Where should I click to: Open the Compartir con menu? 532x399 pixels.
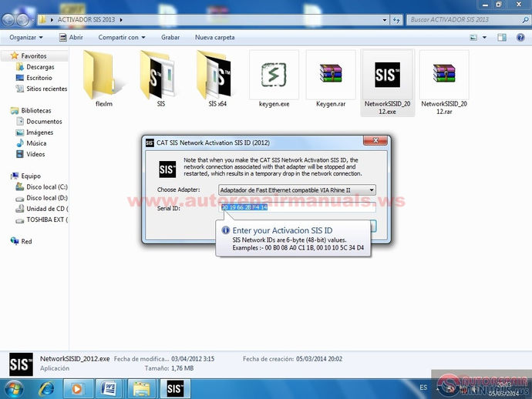pos(122,37)
